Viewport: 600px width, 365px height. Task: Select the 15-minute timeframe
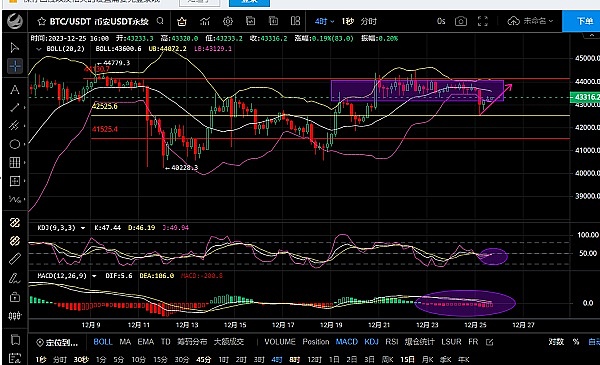[160, 360]
